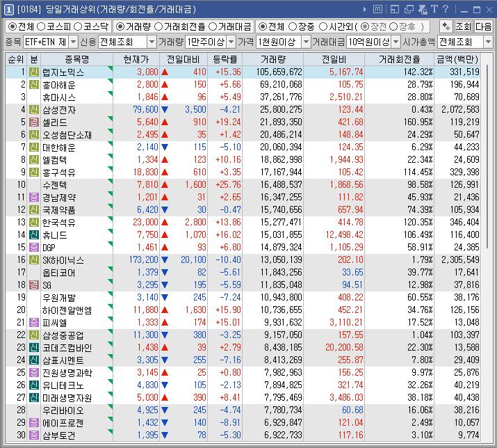
Task: Open the 시가총액 전체조회 dropdown
Action: (488, 42)
